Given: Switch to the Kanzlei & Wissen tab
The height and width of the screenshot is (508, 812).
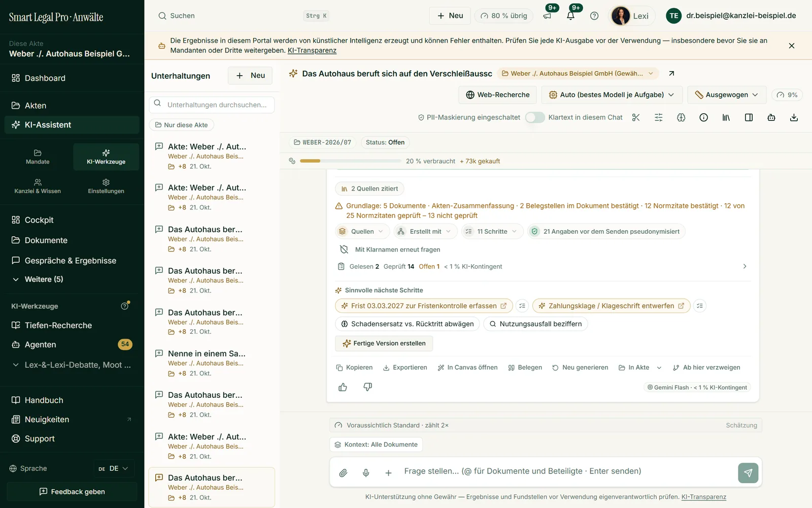Looking at the screenshot, I should [38, 186].
